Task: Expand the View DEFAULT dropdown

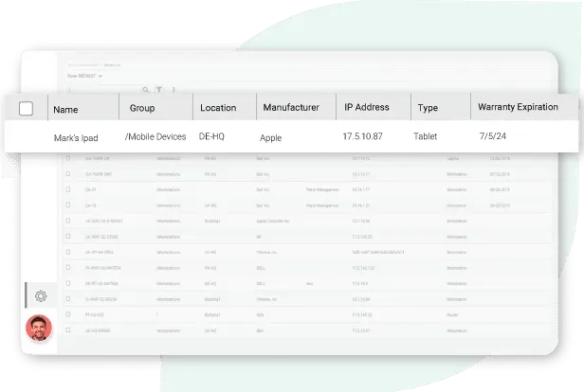Action: coord(84,76)
